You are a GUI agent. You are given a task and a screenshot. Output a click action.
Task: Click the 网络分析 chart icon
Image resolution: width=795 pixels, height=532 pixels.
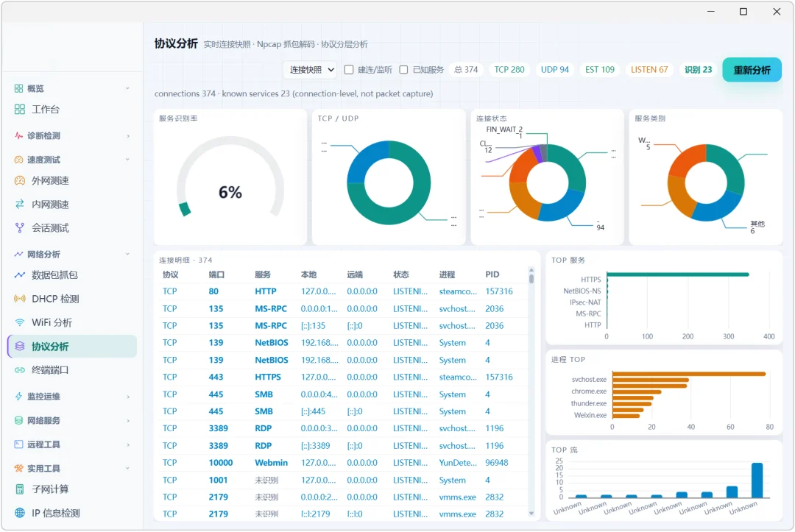click(18, 255)
